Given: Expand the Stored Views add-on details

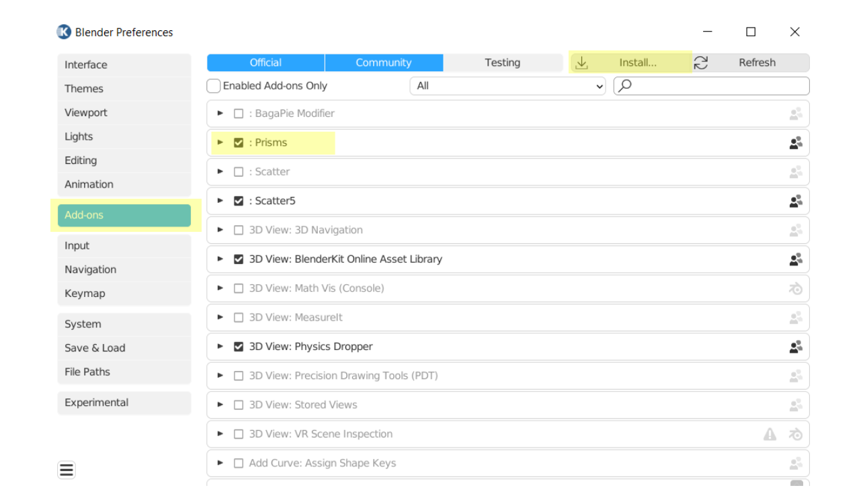Looking at the screenshot, I should (220, 405).
